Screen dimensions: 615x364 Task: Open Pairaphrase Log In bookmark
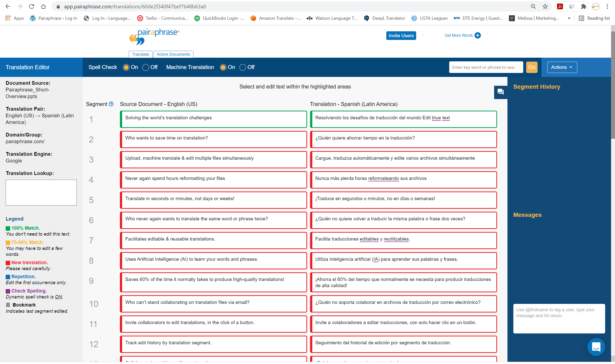tap(54, 18)
